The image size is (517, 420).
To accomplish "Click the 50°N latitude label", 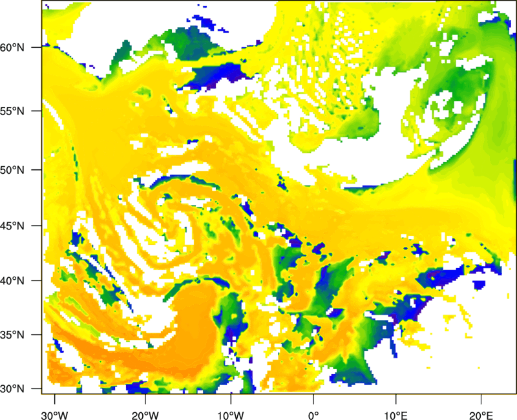I will click(12, 170).
